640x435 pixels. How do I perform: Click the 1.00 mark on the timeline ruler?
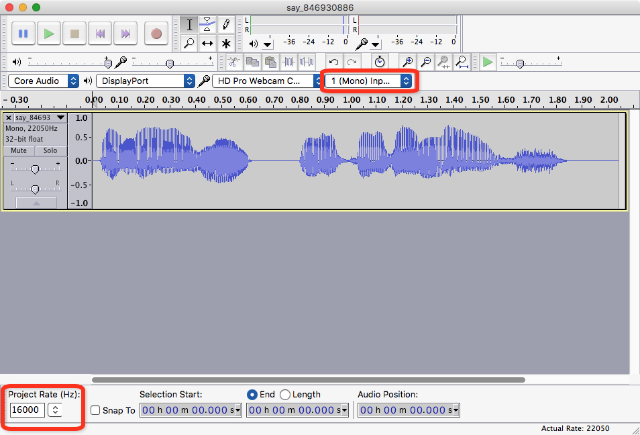click(351, 100)
